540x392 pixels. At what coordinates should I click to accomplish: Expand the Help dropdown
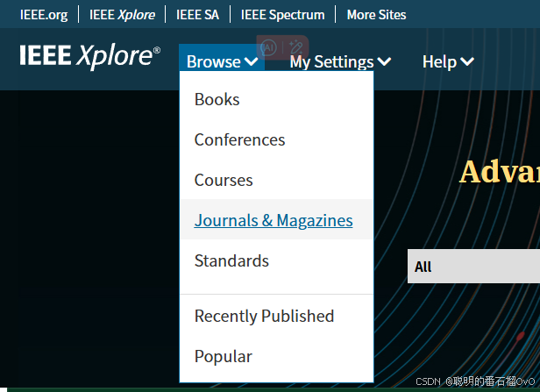pos(448,62)
